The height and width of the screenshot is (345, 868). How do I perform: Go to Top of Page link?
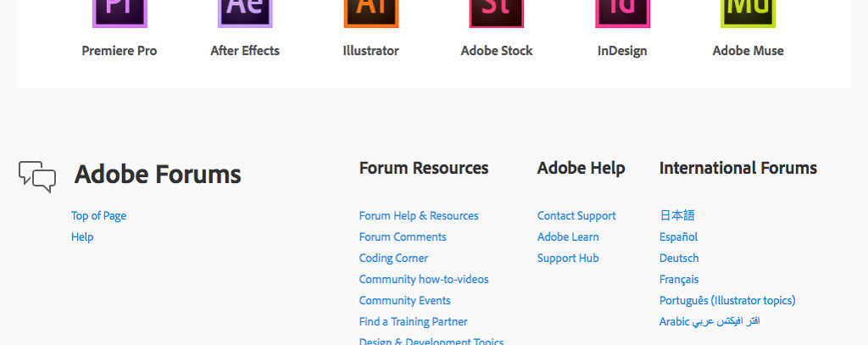tap(98, 216)
